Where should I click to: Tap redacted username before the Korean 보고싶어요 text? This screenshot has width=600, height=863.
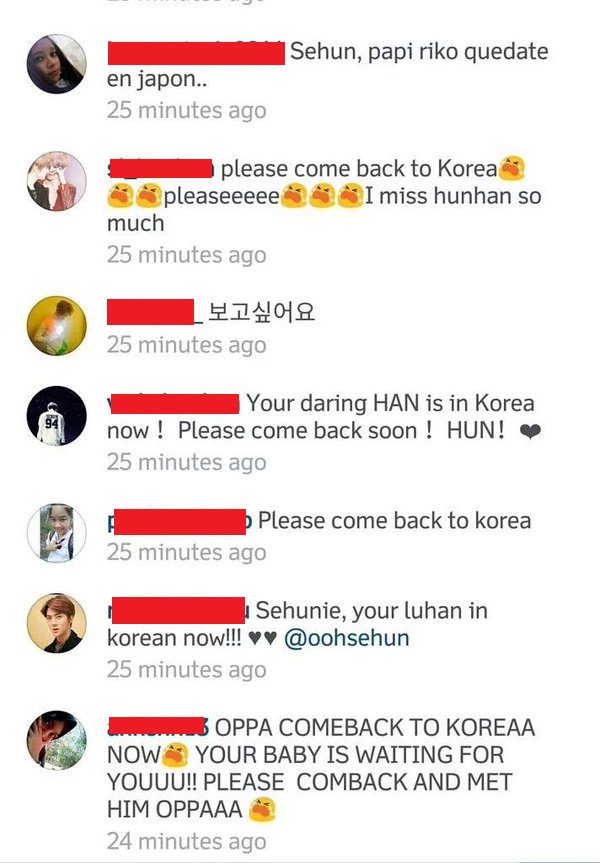155,312
